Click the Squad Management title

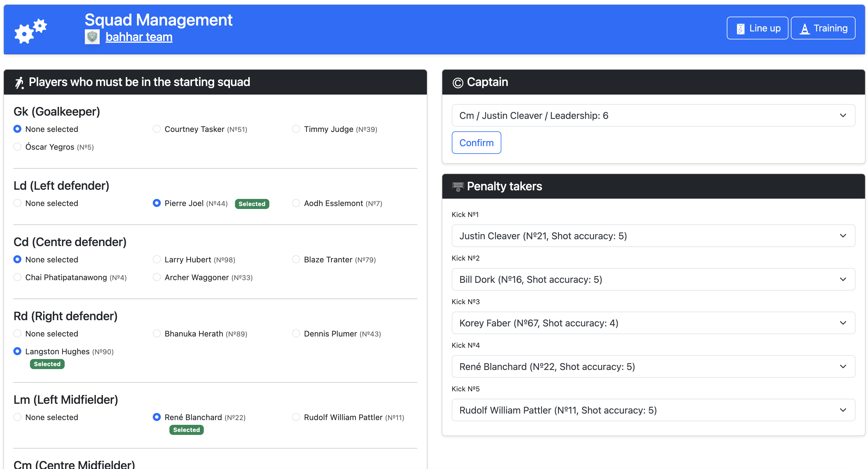[158, 20]
